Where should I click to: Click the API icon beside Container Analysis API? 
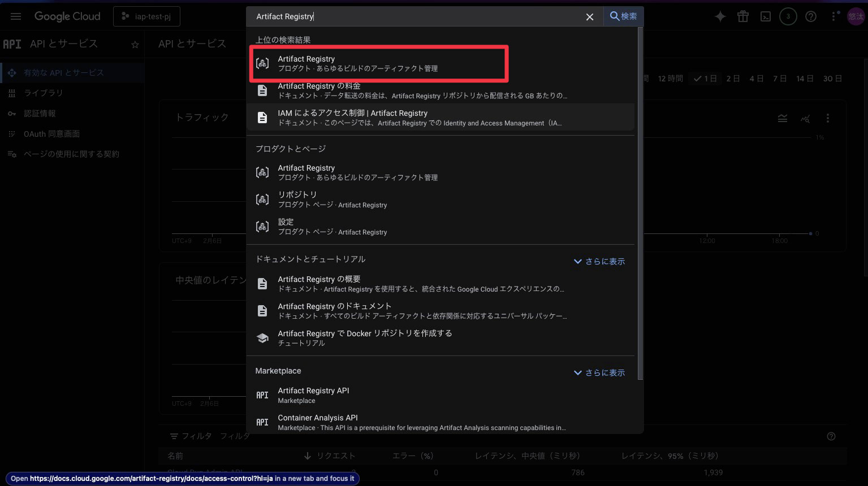[x=262, y=422]
